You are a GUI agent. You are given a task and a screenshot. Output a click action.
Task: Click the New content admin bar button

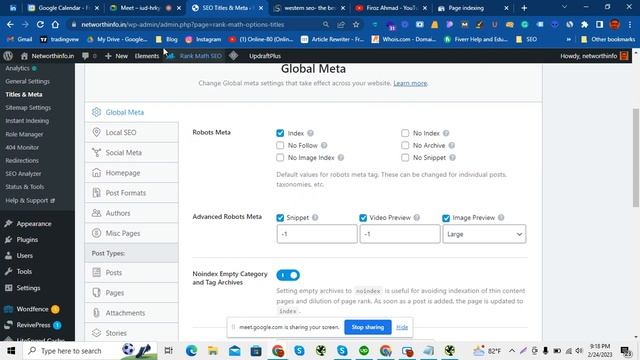pyautogui.click(x=116, y=56)
